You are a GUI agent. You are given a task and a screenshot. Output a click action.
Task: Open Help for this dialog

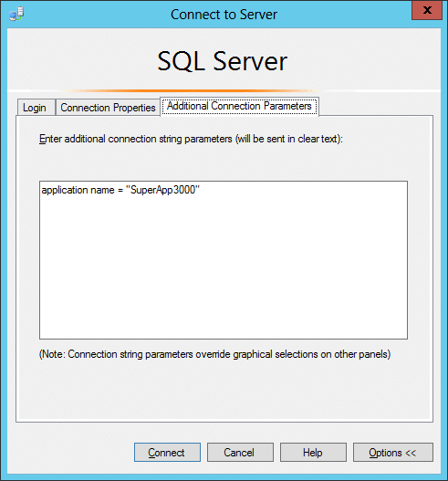pos(313,452)
